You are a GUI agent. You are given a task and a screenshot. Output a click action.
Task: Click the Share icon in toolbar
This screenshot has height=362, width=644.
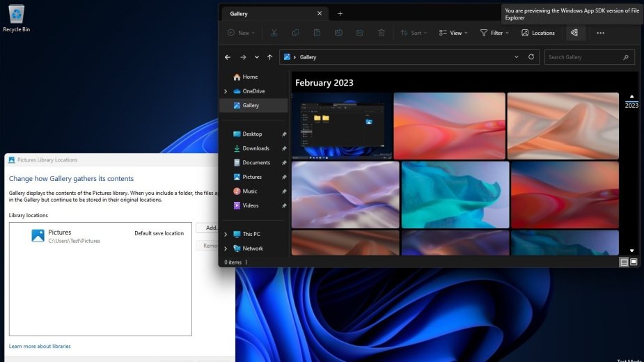(360, 33)
